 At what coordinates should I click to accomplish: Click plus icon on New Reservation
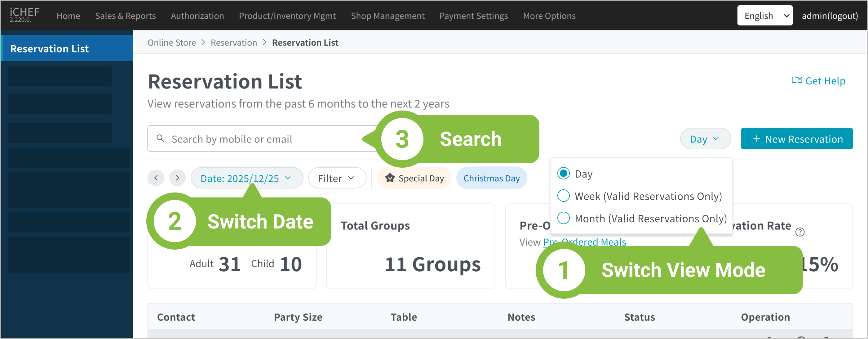coord(756,139)
